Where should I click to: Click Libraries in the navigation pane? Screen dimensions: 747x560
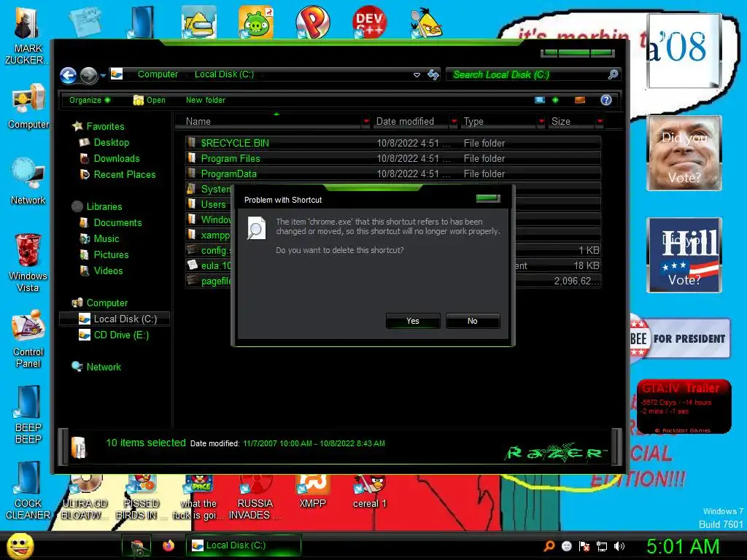coord(98,206)
